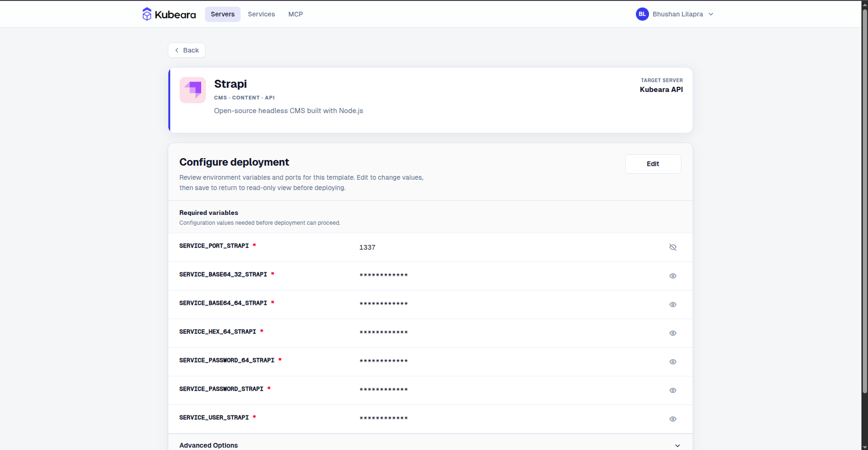Hide the SERVICE_PORT_STRAPI value

(673, 247)
